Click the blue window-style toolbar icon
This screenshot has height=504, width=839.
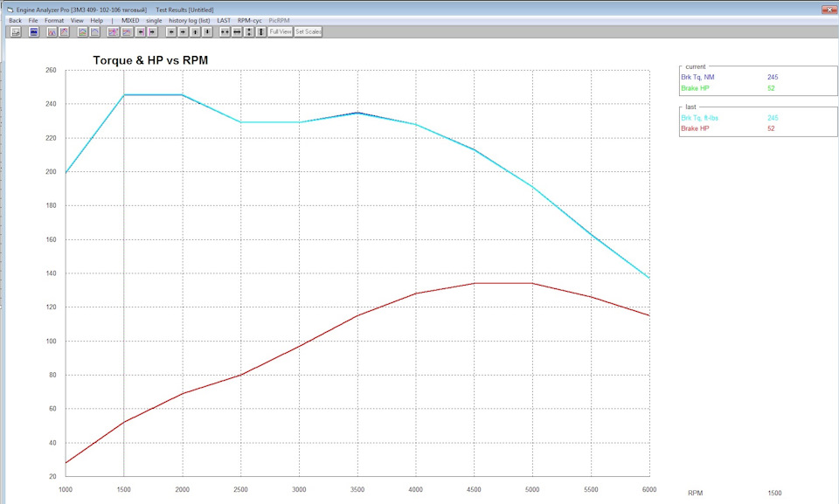point(34,32)
